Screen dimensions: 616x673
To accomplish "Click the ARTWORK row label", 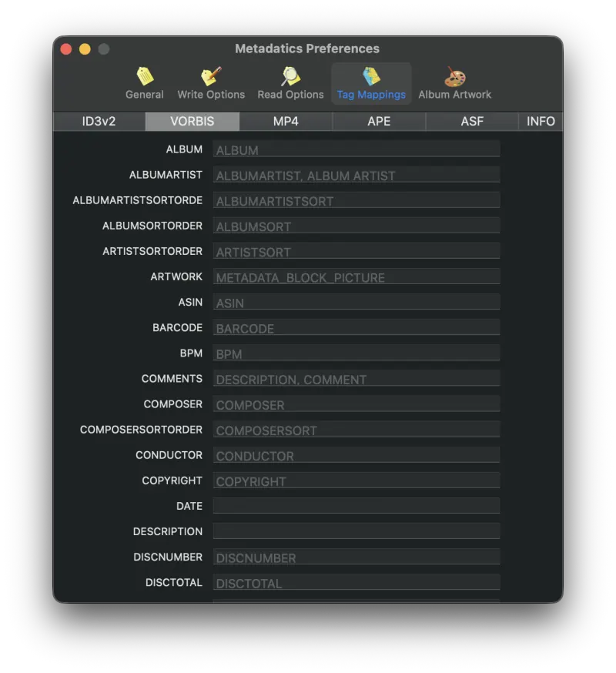I will tap(176, 277).
